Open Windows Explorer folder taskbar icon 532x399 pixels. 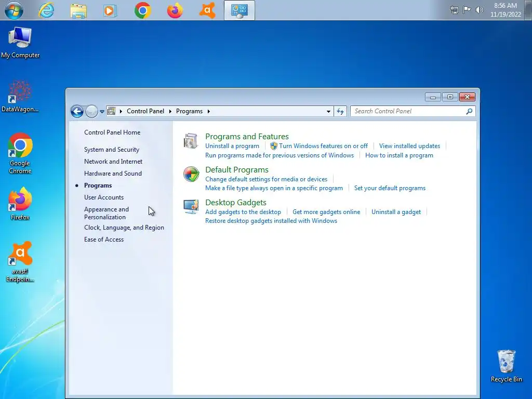click(x=78, y=11)
